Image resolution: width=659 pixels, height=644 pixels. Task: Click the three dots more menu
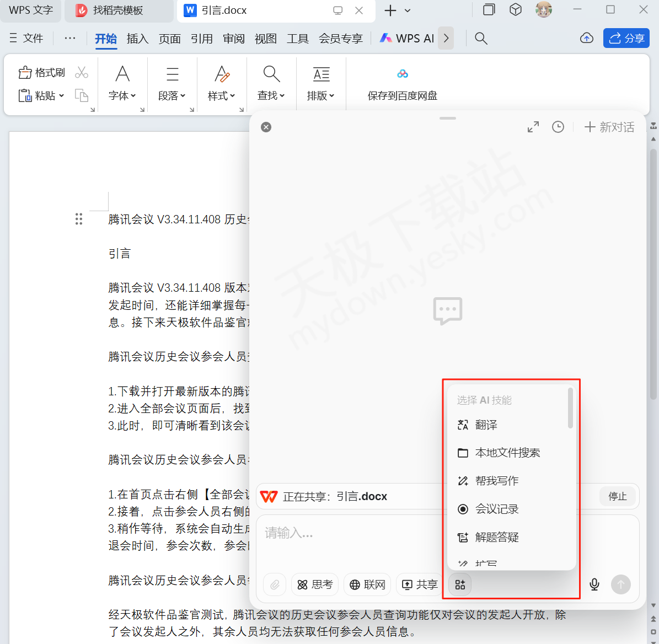pyautogui.click(x=70, y=38)
